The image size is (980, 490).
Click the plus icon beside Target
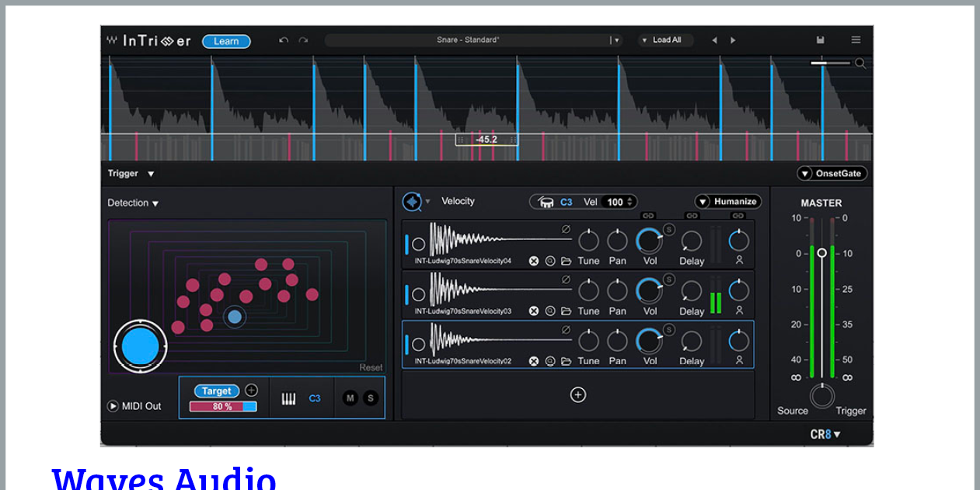(251, 391)
